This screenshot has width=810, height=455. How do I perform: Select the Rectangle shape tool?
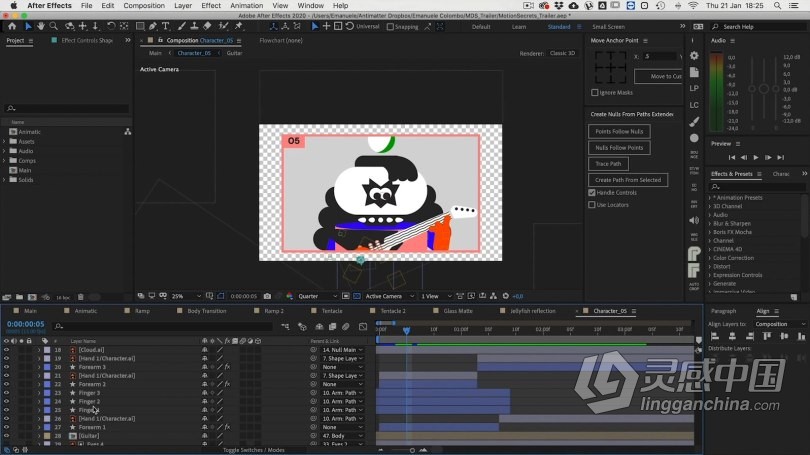tap(140, 26)
